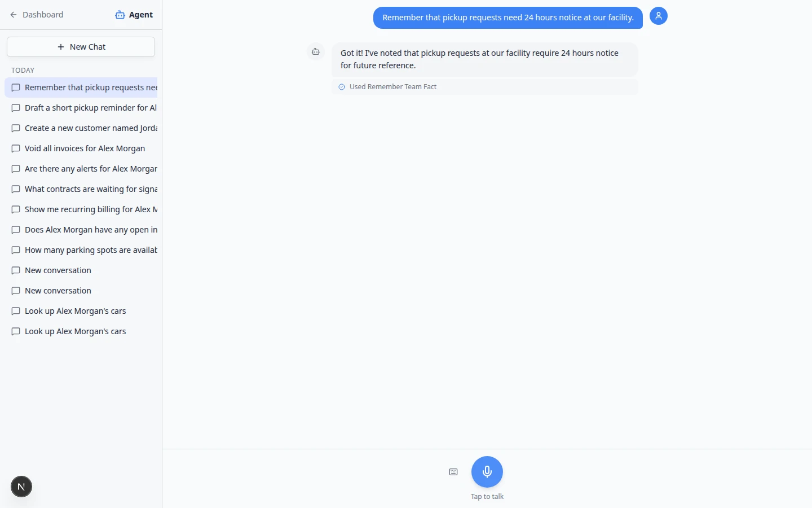Open chat 'What contracts are waiting for signature'
Viewport: 812px width, 508px height.
point(81,189)
